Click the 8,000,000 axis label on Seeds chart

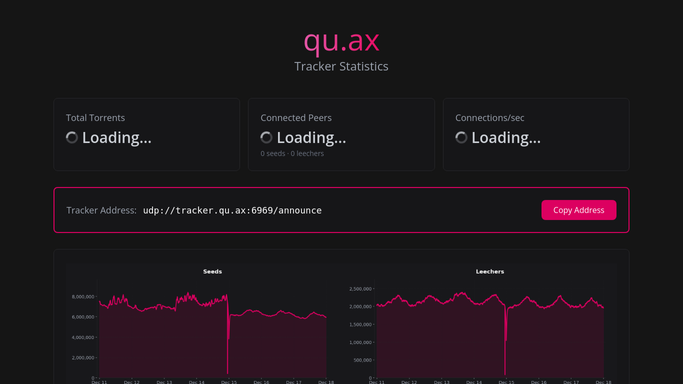pyautogui.click(x=83, y=296)
